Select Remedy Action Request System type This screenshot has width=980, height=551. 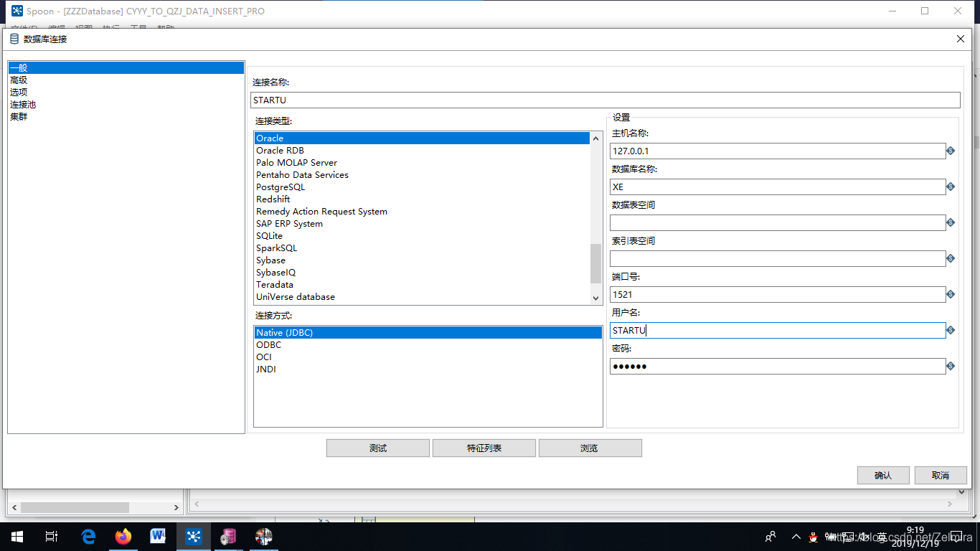tap(422, 212)
